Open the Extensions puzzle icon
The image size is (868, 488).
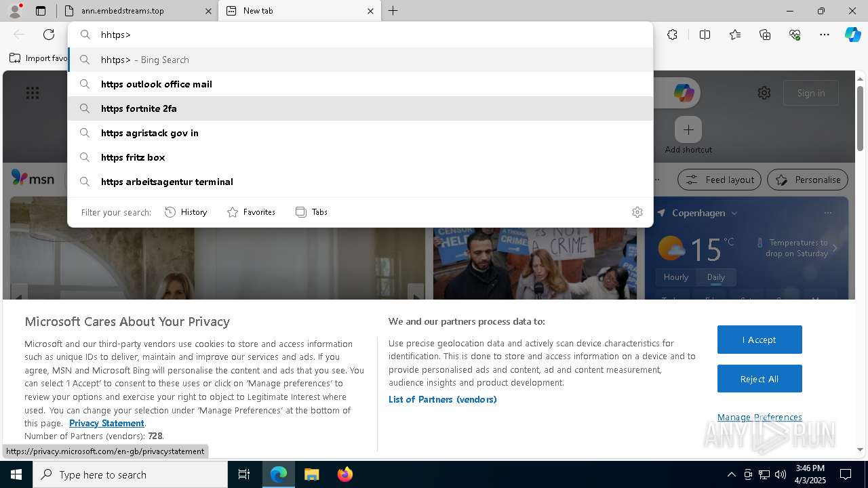672,35
